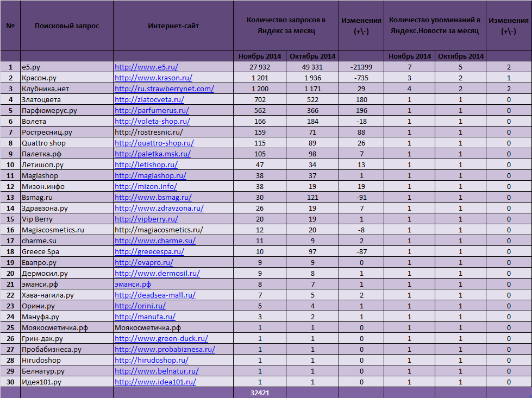Open the www.charme.su link
This screenshot has height=398, width=532.
click(155, 241)
